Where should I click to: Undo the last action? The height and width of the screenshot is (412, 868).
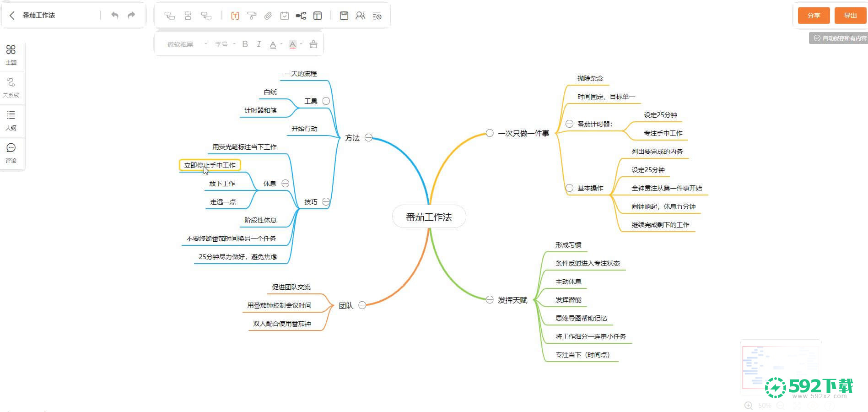(115, 15)
